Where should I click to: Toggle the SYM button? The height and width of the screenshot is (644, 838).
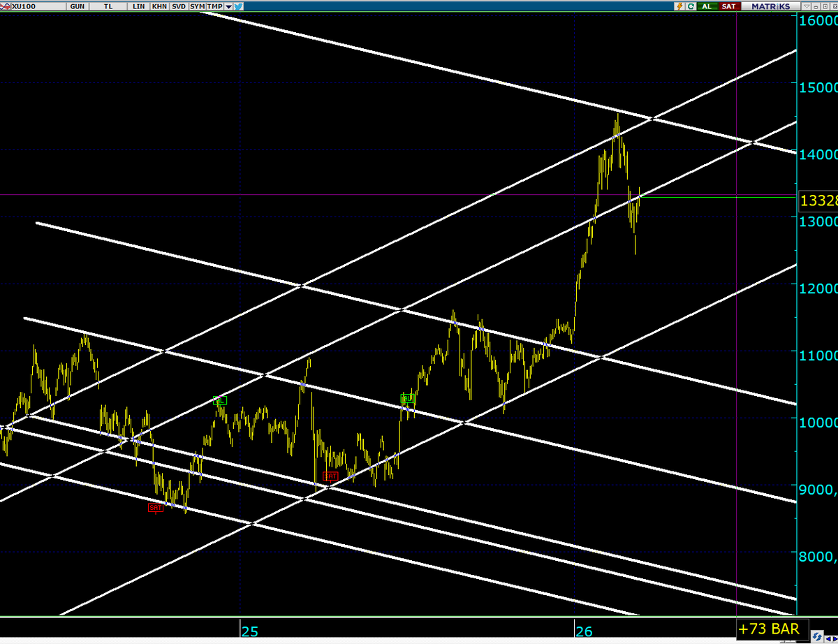click(x=198, y=6)
